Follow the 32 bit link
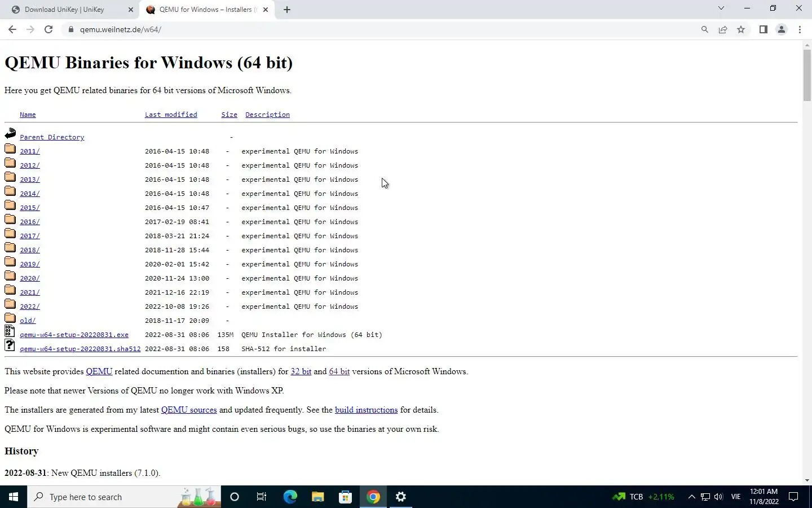The width and height of the screenshot is (812, 508). tap(301, 371)
